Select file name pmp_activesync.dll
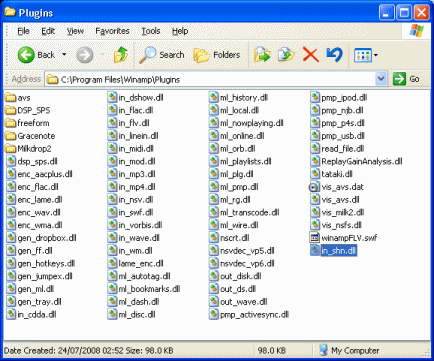Screen dimensions: 434x361 click(254, 314)
